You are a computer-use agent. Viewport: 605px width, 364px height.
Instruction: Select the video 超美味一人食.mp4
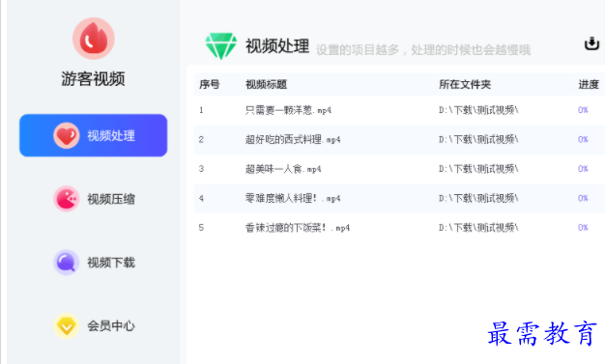click(x=399, y=169)
